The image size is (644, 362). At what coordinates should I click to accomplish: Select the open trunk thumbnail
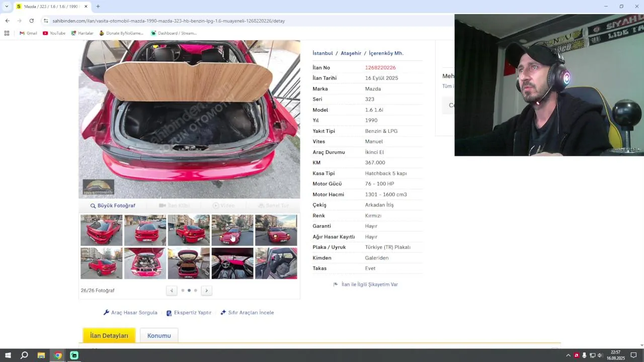pyautogui.click(x=189, y=263)
